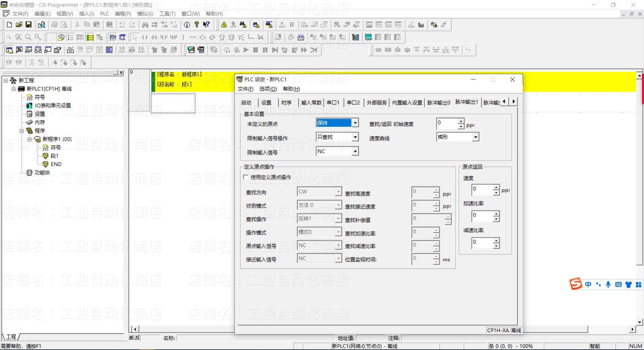Click the zoom-to-fit magnifier with cross icon
This screenshot has width=644, height=350.
click(18, 37)
